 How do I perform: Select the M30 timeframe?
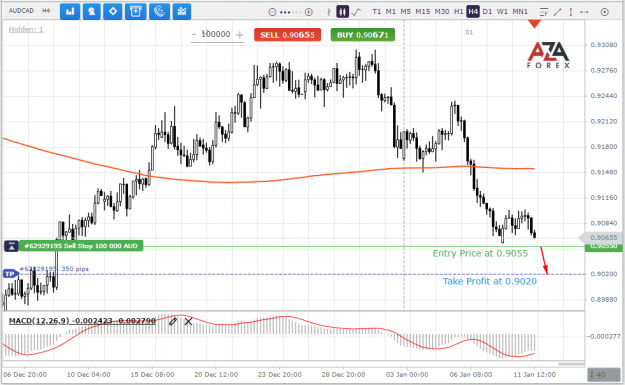point(442,12)
